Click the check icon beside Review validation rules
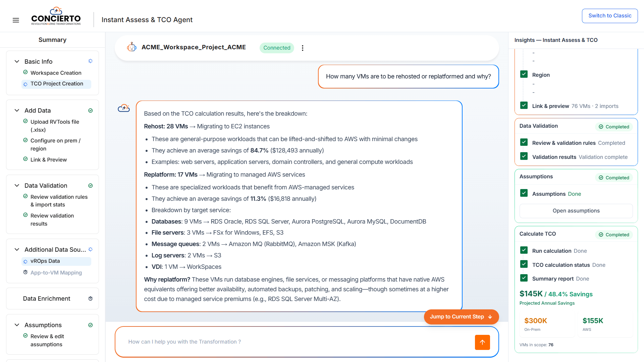 pyautogui.click(x=25, y=196)
